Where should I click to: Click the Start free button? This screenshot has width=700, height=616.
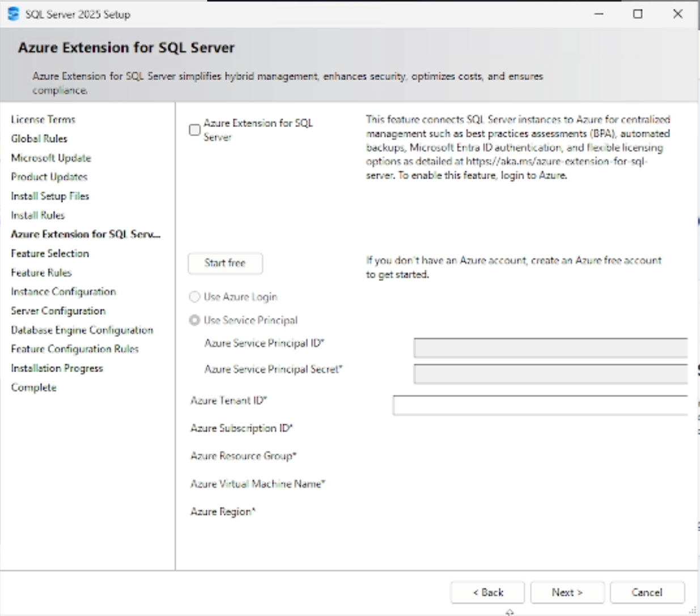point(225,263)
